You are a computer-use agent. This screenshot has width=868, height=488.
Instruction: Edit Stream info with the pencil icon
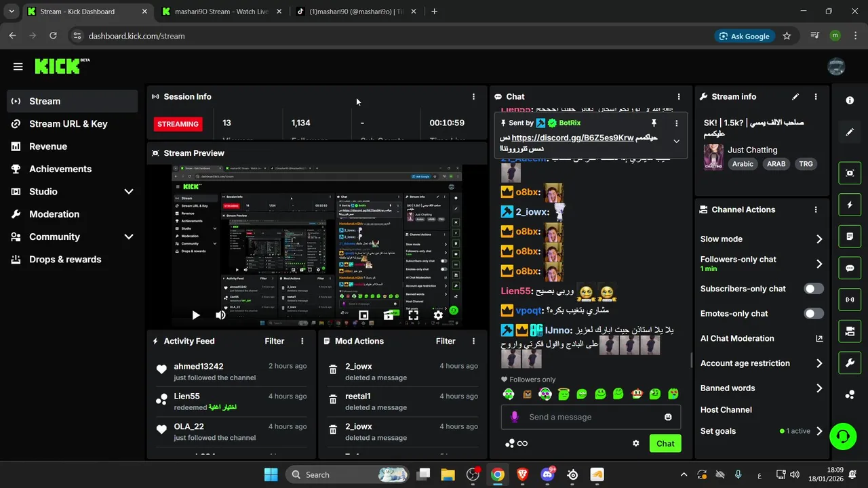[795, 97]
